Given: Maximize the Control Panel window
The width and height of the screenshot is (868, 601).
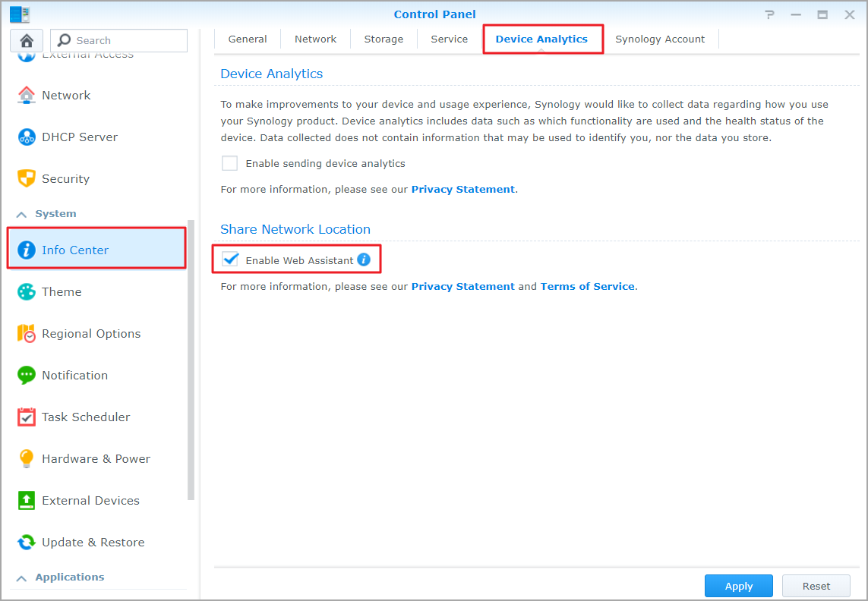Looking at the screenshot, I should point(822,15).
